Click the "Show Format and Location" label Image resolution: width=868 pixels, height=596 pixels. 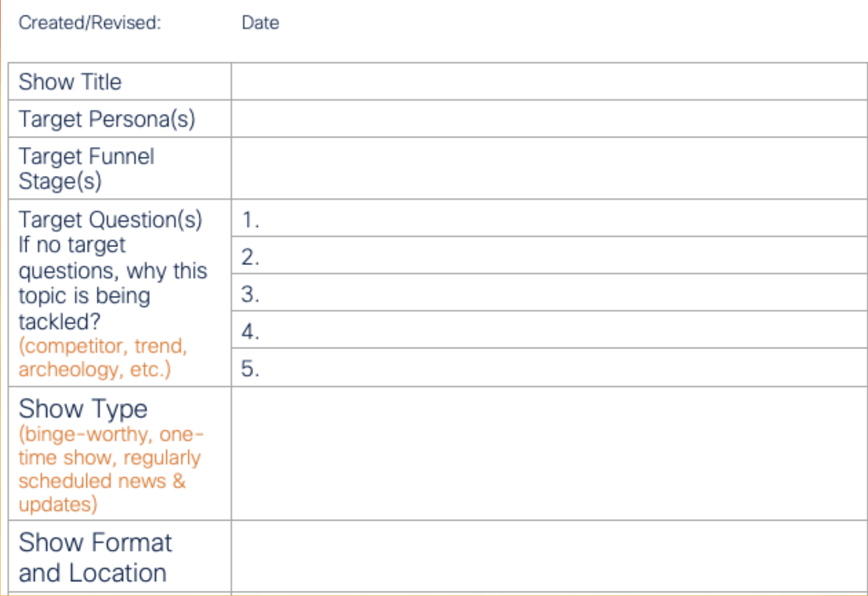pyautogui.click(x=95, y=557)
